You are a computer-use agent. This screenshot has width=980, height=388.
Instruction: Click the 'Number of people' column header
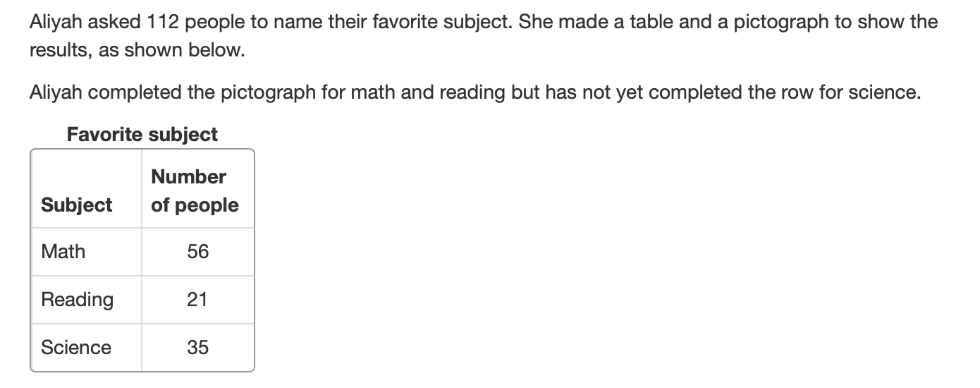(195, 190)
